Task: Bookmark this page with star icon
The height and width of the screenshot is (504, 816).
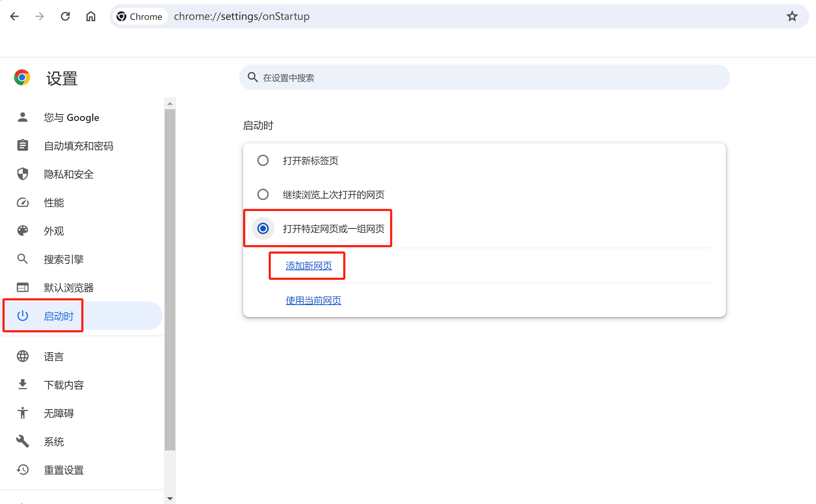Action: pos(792,16)
